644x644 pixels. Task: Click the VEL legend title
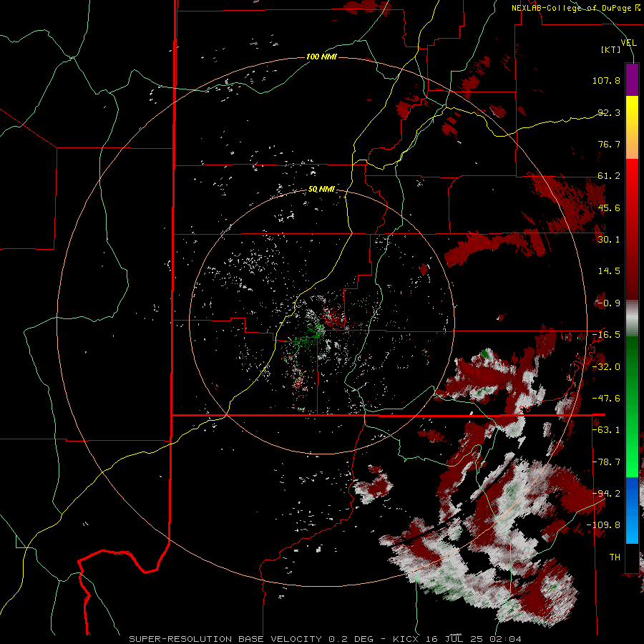628,43
